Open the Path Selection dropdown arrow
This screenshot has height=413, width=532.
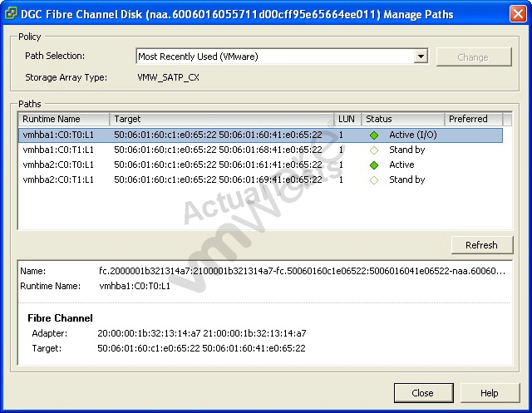[x=421, y=57]
